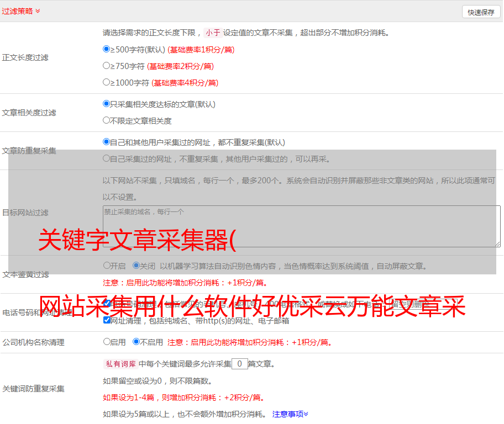Expand the 注意事项 link
Image resolution: width=504 pixels, height=424 pixels.
click(x=290, y=414)
